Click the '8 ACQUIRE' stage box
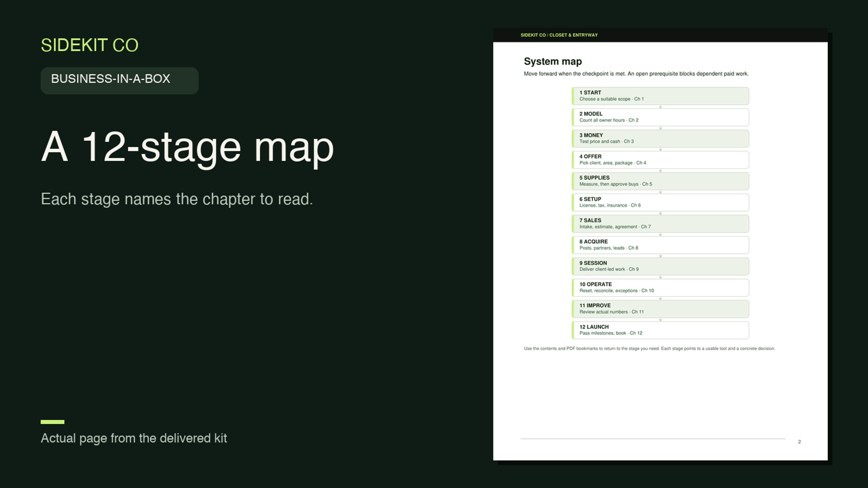 point(660,245)
